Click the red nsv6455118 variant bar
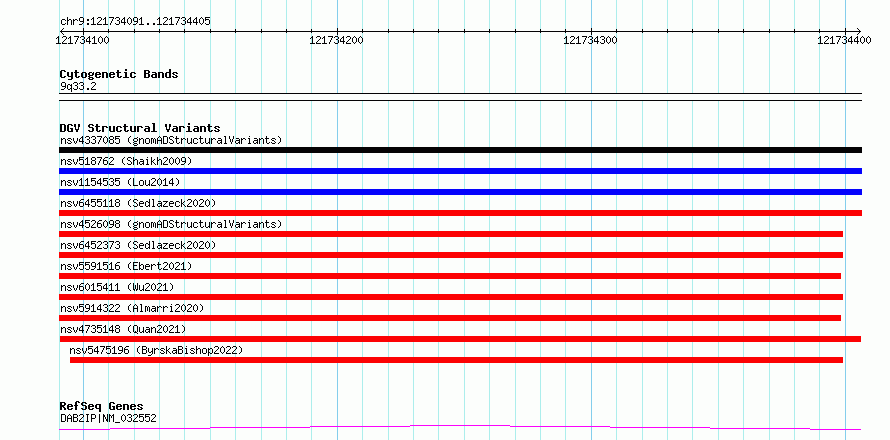 460,213
